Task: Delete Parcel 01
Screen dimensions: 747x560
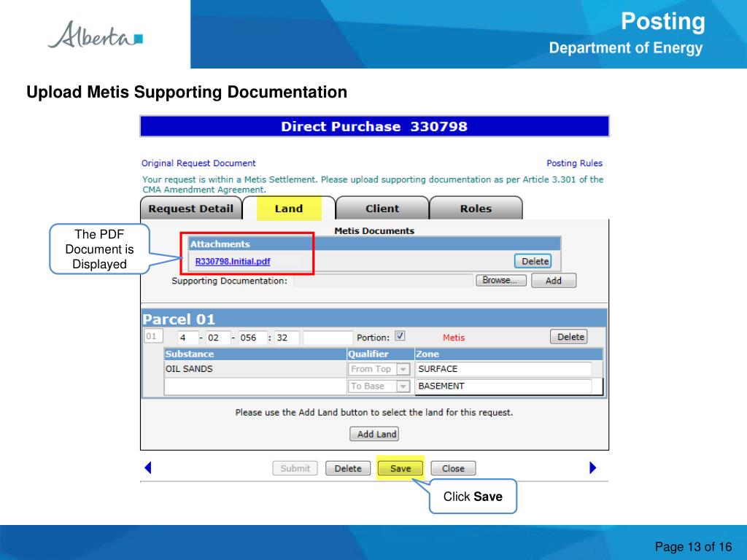Action: click(569, 337)
